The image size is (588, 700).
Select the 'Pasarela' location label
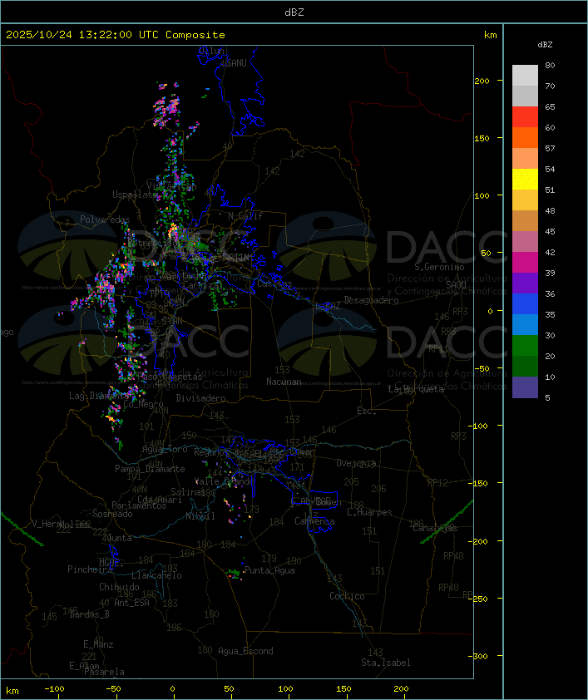[105, 672]
